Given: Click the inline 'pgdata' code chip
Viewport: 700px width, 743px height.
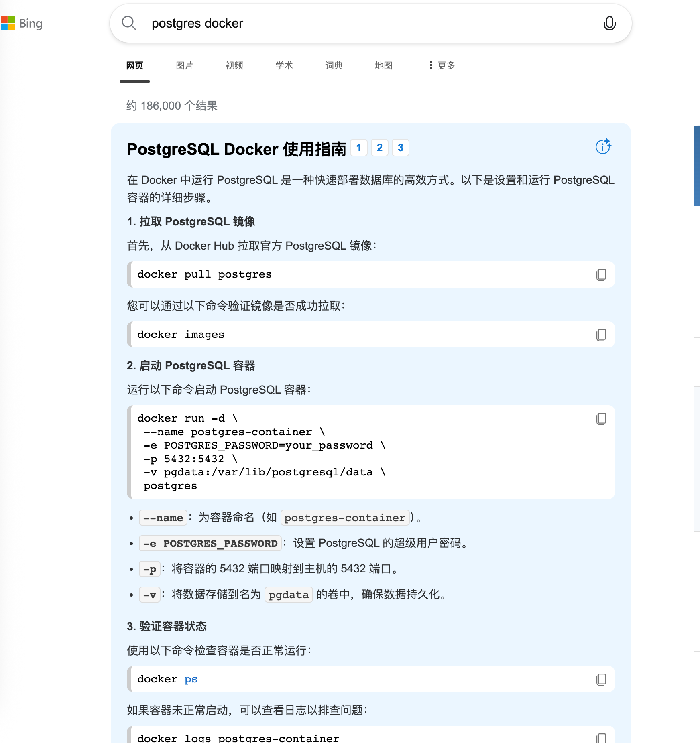Looking at the screenshot, I should tap(289, 595).
